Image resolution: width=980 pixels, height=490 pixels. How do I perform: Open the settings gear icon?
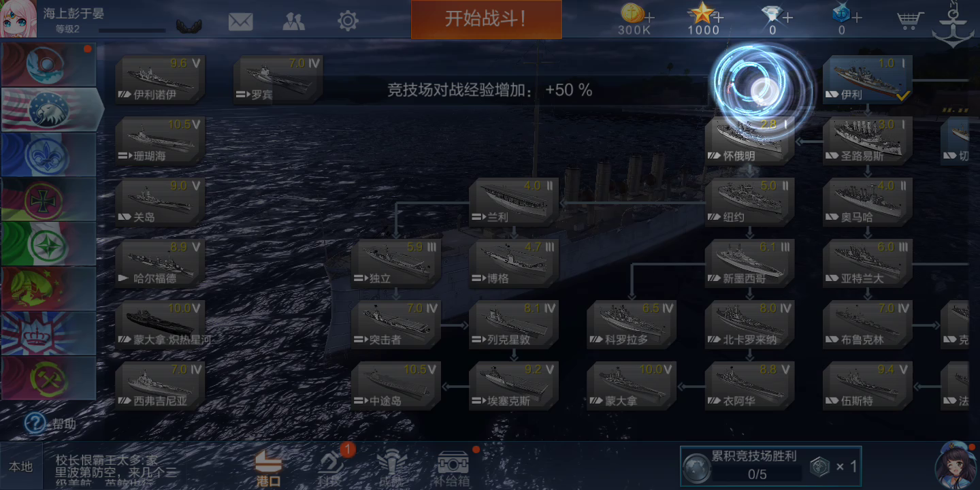(348, 21)
